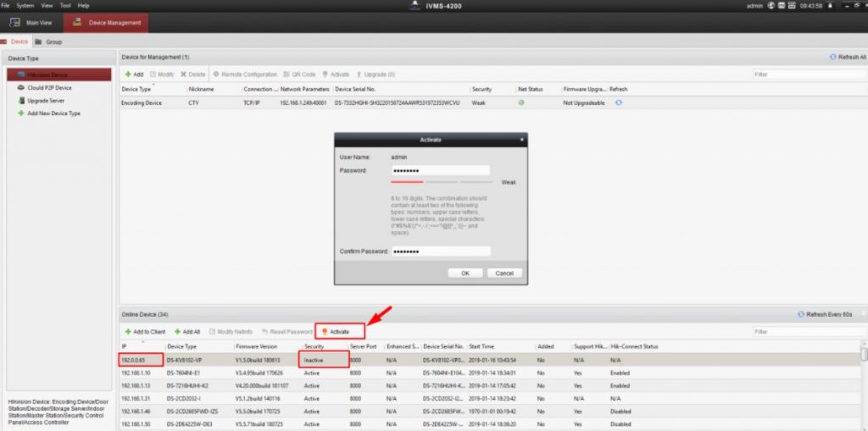
Task: Click the Confirm Password field
Action: click(x=441, y=251)
